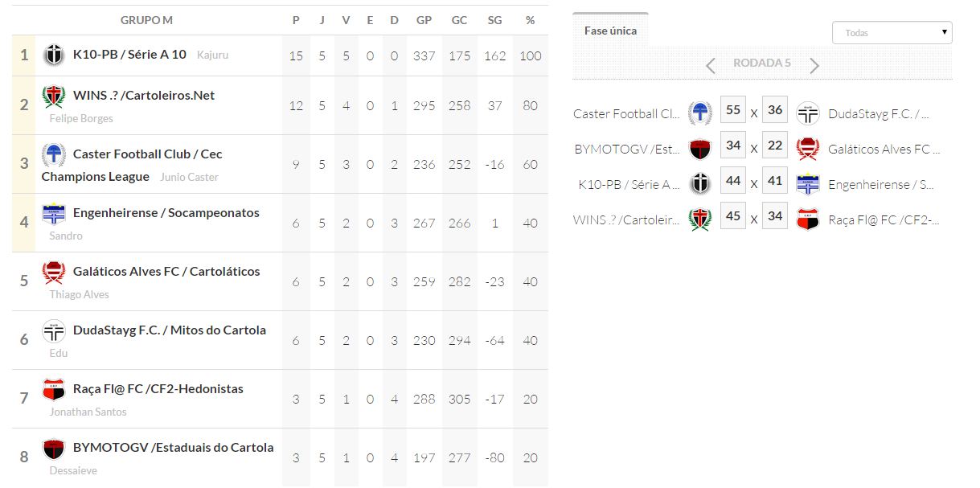980x488 pixels.
Task: Select the Fase única tab
Action: [610, 31]
